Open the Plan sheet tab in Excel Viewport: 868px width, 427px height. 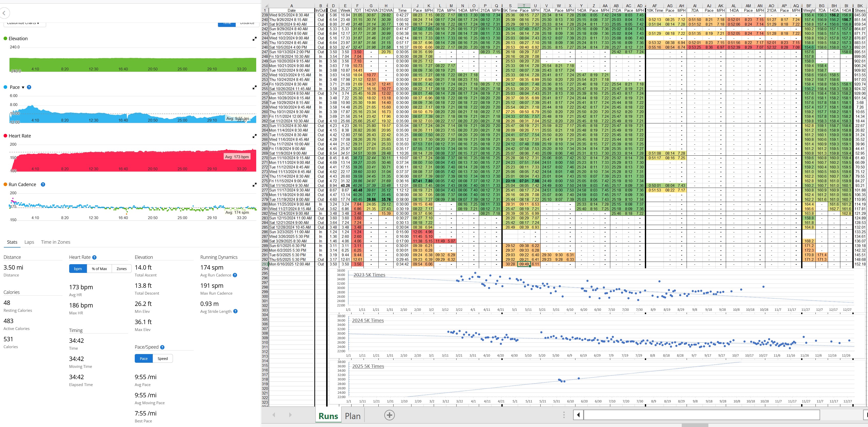(x=353, y=416)
